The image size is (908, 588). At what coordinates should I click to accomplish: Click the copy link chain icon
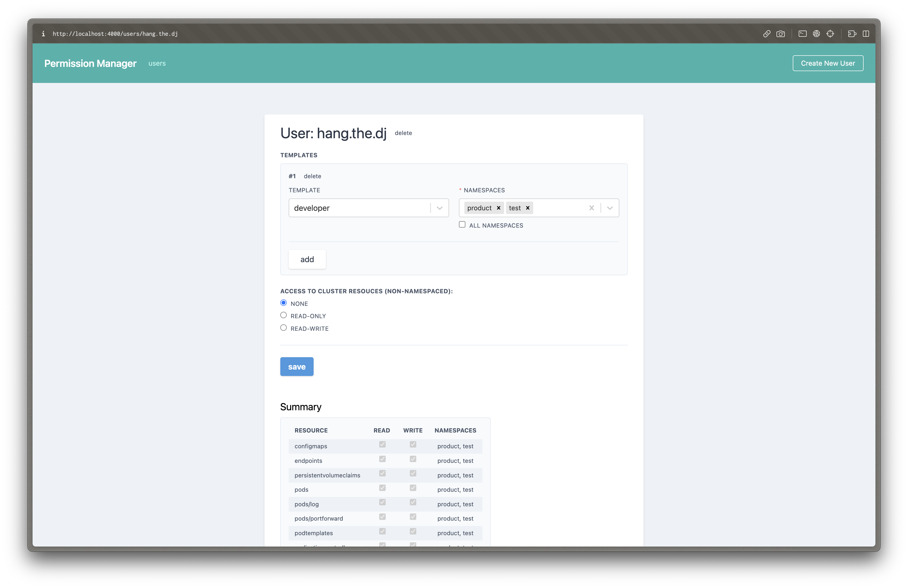coord(766,34)
